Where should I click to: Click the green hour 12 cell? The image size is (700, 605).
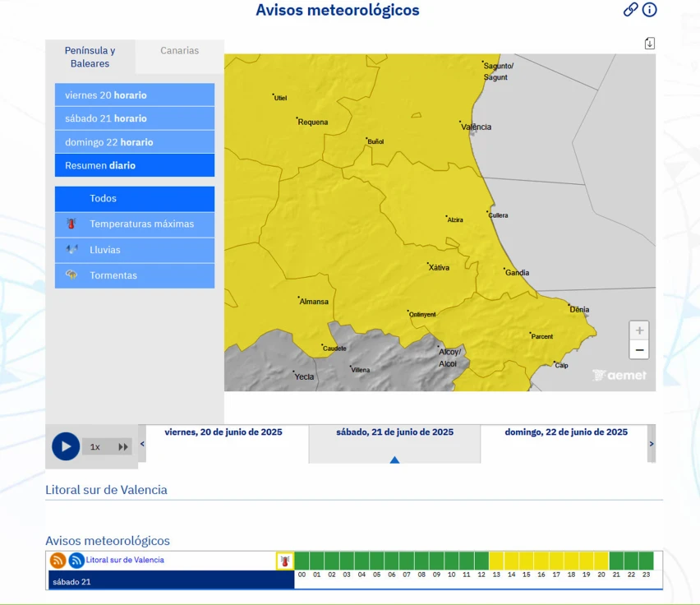481,561
